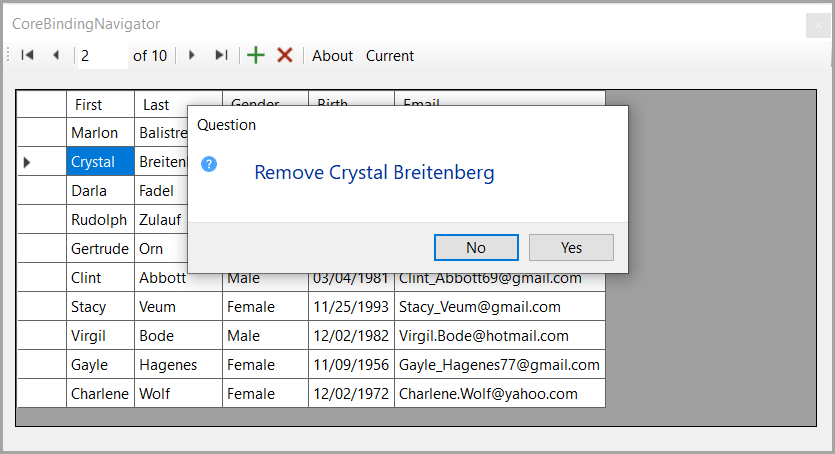Select the Hagenes cell
This screenshot has height=454, width=835.
point(178,365)
